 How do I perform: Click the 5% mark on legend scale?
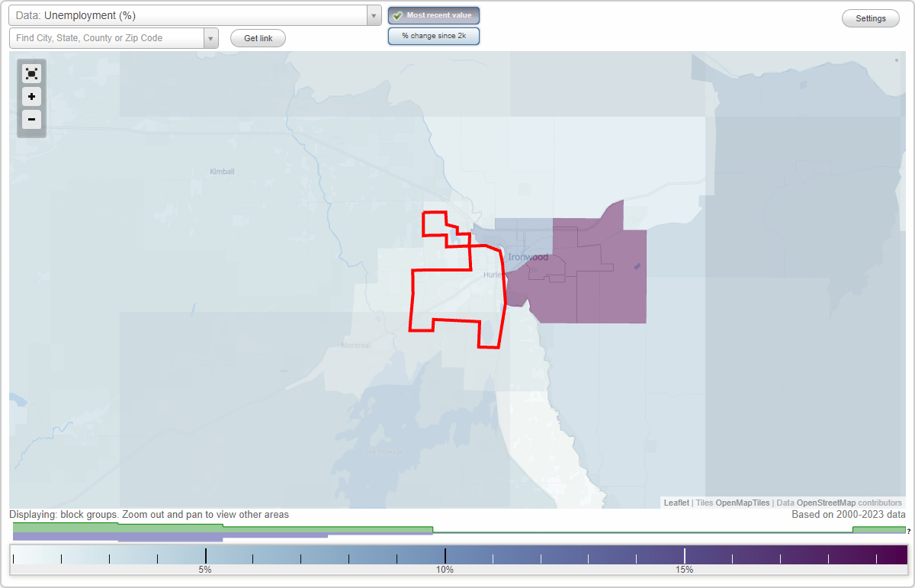coord(205,570)
